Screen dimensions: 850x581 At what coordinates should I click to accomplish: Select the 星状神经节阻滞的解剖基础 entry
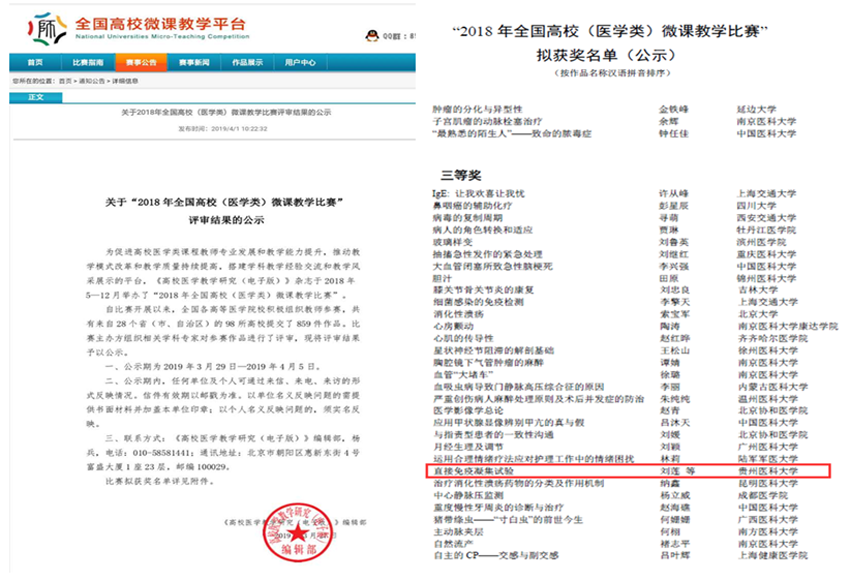point(493,351)
